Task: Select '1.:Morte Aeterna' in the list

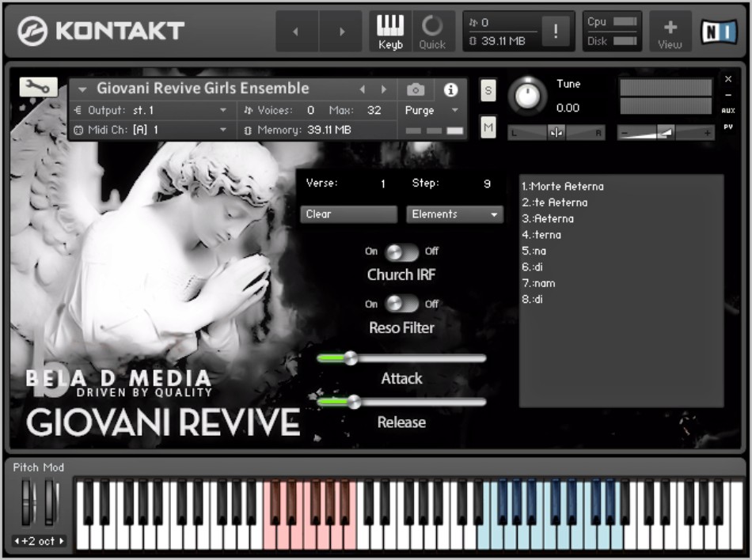Action: tap(563, 187)
